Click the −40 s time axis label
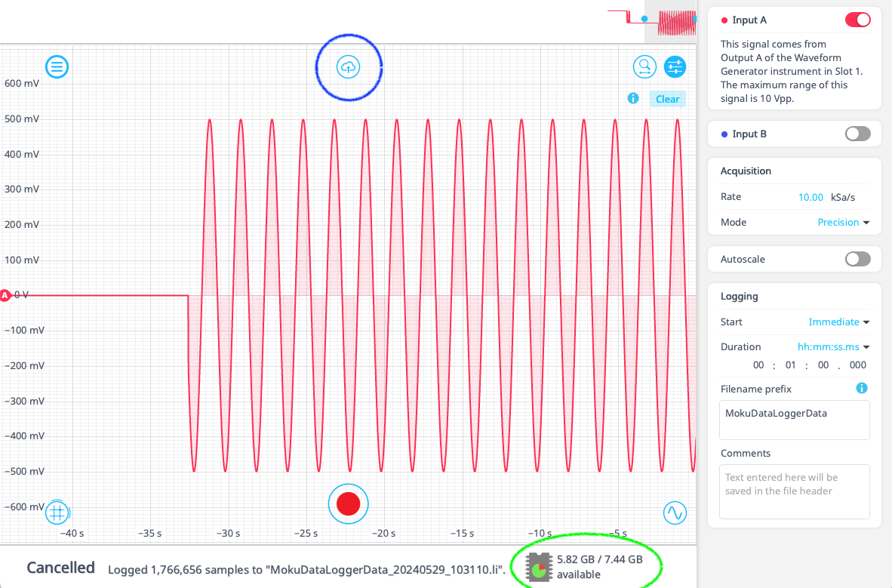892x588 pixels. (x=72, y=534)
